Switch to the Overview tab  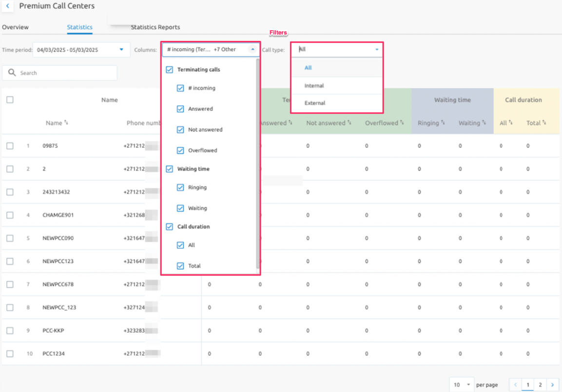[x=15, y=27]
